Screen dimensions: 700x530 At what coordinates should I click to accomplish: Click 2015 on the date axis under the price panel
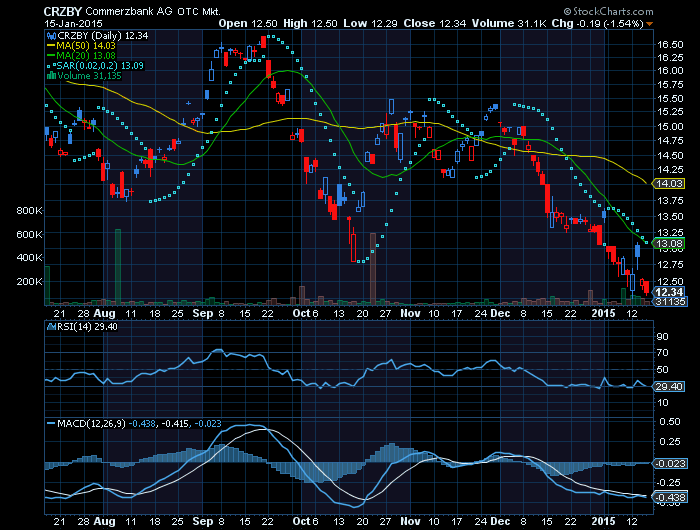click(603, 313)
